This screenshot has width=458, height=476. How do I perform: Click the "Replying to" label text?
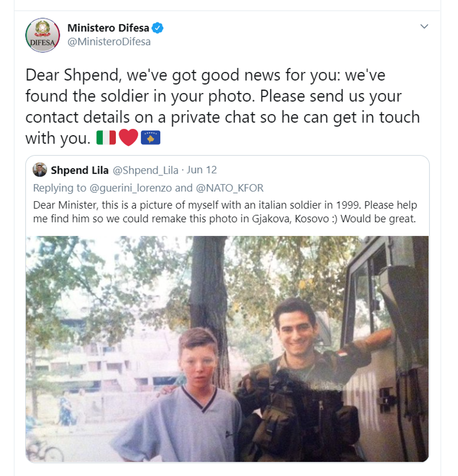pos(59,188)
